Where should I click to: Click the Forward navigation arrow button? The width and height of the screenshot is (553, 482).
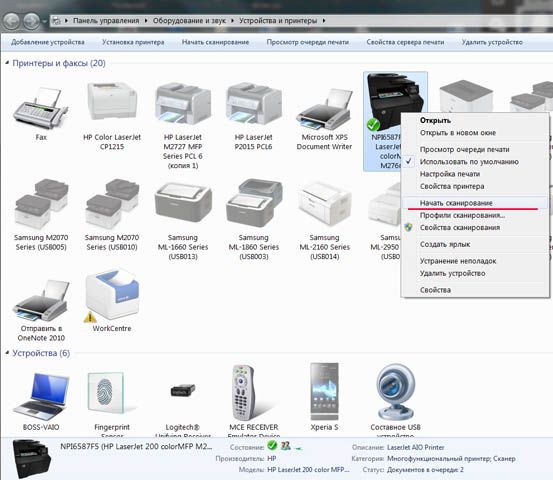(31, 21)
